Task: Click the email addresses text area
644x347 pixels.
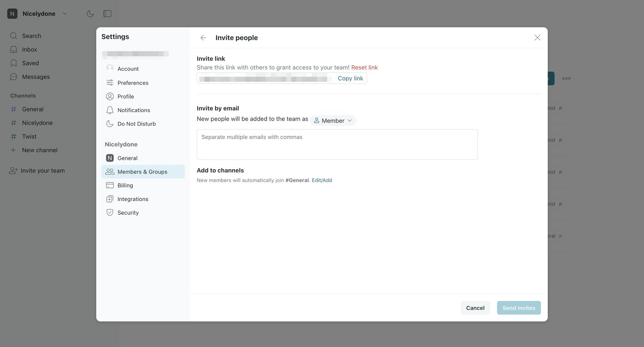Action: pyautogui.click(x=337, y=145)
